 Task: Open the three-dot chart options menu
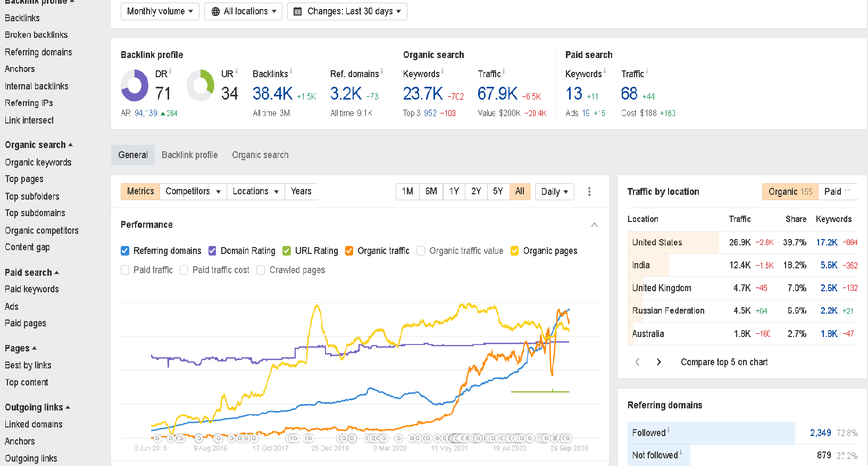[589, 192]
